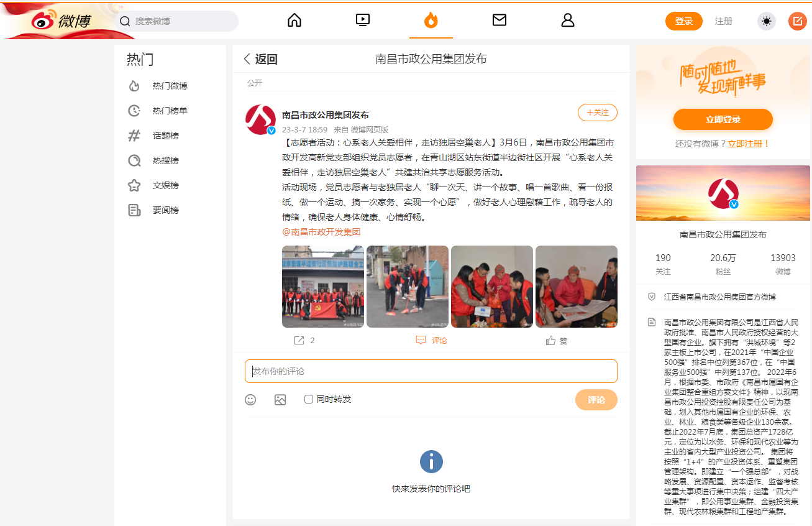Click the orange 评论 submit button
Viewport: 812px width, 526px height.
(596, 400)
